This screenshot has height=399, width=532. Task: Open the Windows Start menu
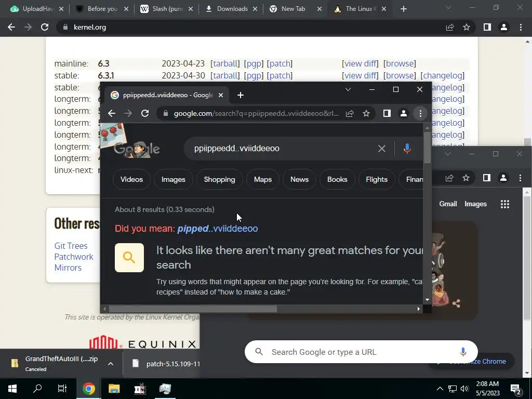tap(12, 389)
